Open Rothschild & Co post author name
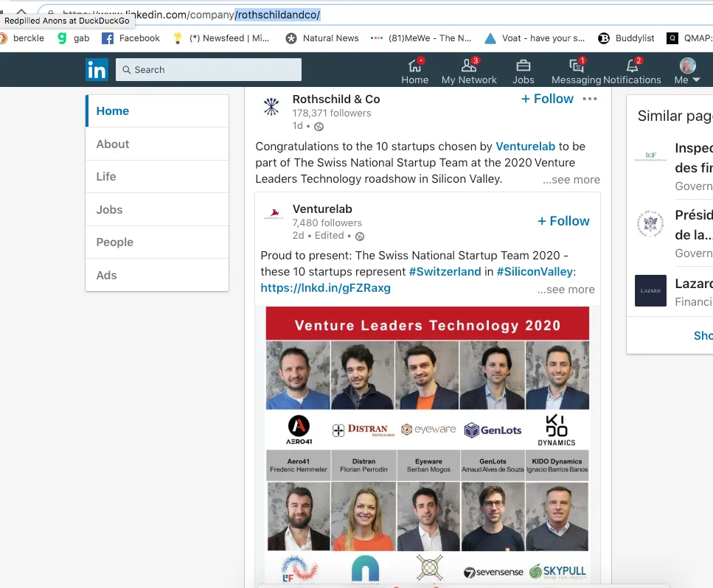This screenshot has height=588, width=713. pyautogui.click(x=336, y=99)
